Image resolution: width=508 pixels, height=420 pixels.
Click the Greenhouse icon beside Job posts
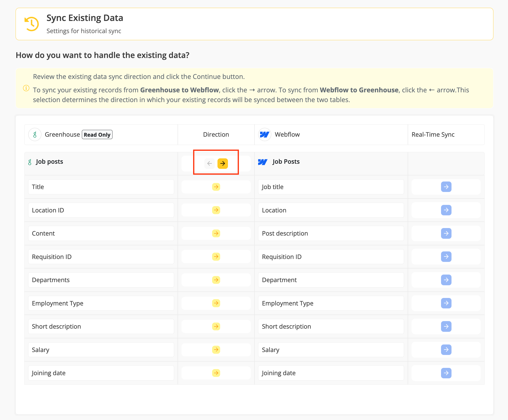coord(30,162)
